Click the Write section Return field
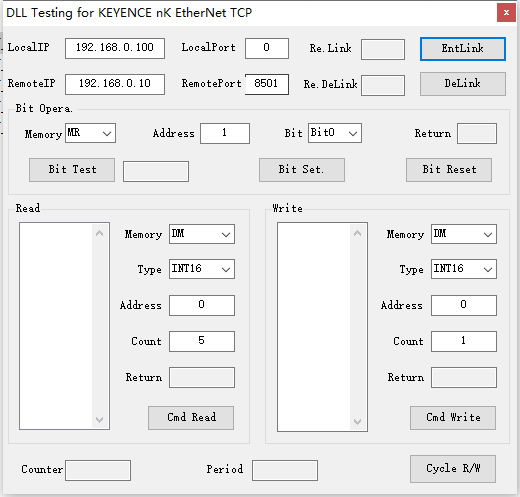This screenshot has height=497, width=520. (464, 377)
